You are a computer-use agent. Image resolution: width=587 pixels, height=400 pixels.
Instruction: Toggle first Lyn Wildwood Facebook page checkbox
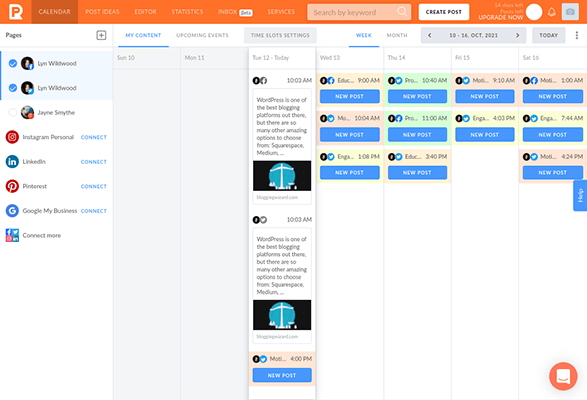(x=13, y=63)
